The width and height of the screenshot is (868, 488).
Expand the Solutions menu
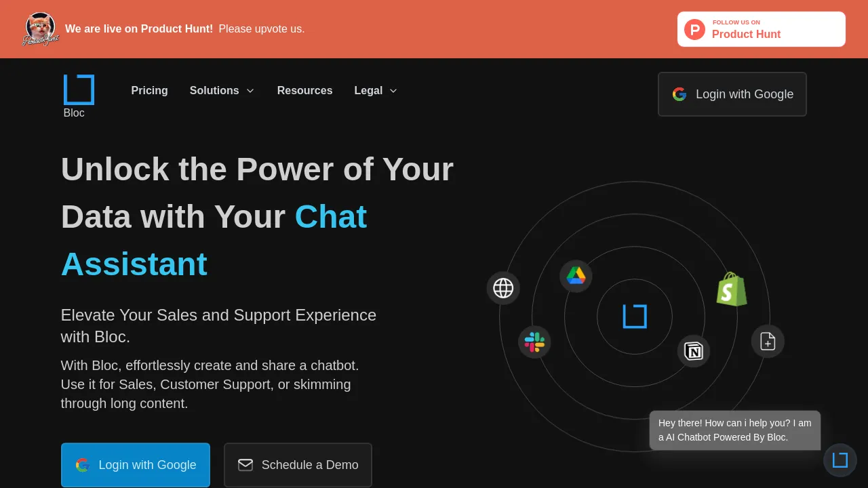222,90
